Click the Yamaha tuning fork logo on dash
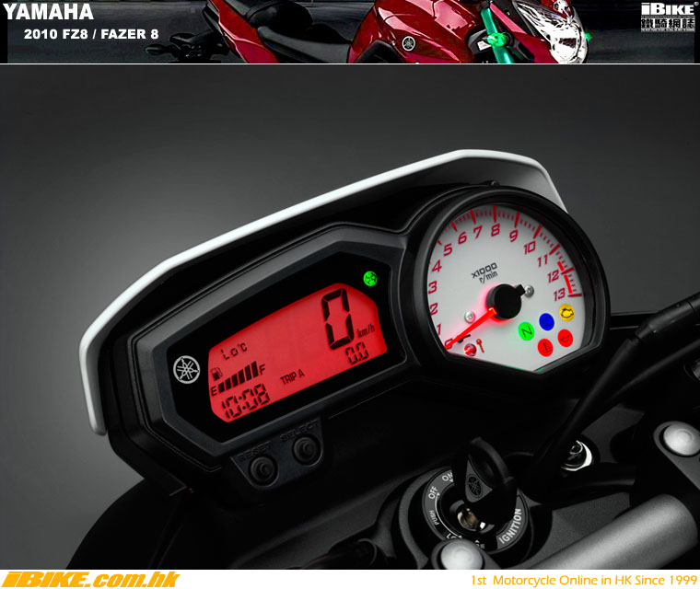700x589 pixels. pyautogui.click(x=186, y=369)
